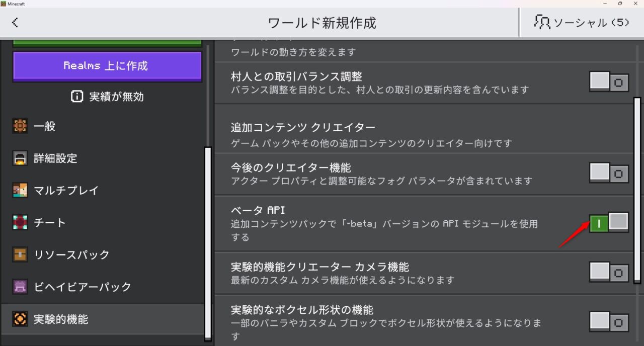Open the 詳細設定 tab
Screen dimensions: 644x346
[x=102, y=158]
